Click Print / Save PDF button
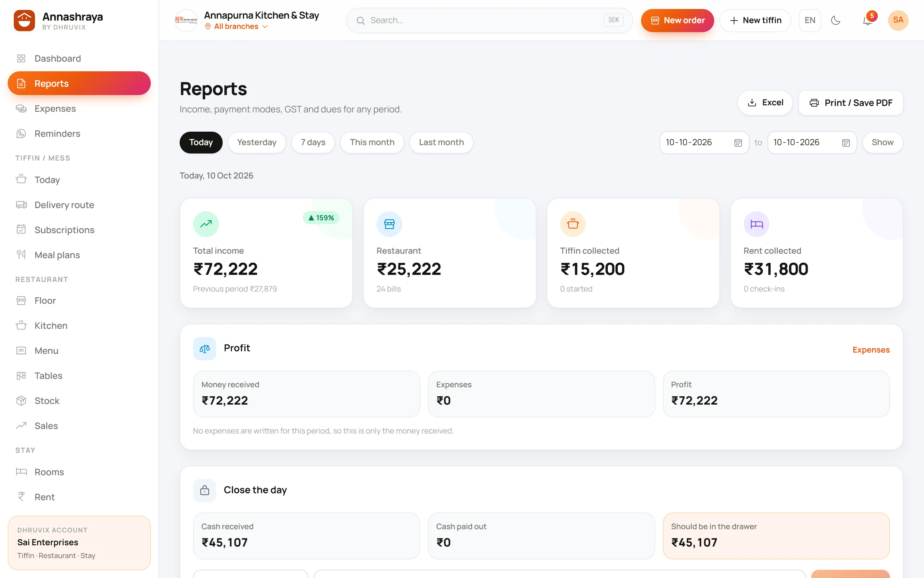This screenshot has height=578, width=924. tap(850, 102)
